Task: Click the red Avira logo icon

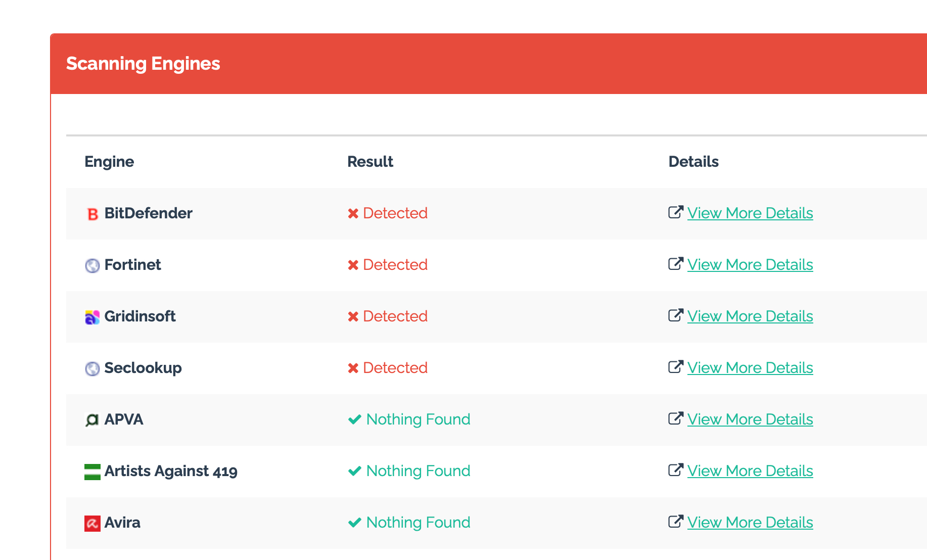Action: (x=92, y=524)
